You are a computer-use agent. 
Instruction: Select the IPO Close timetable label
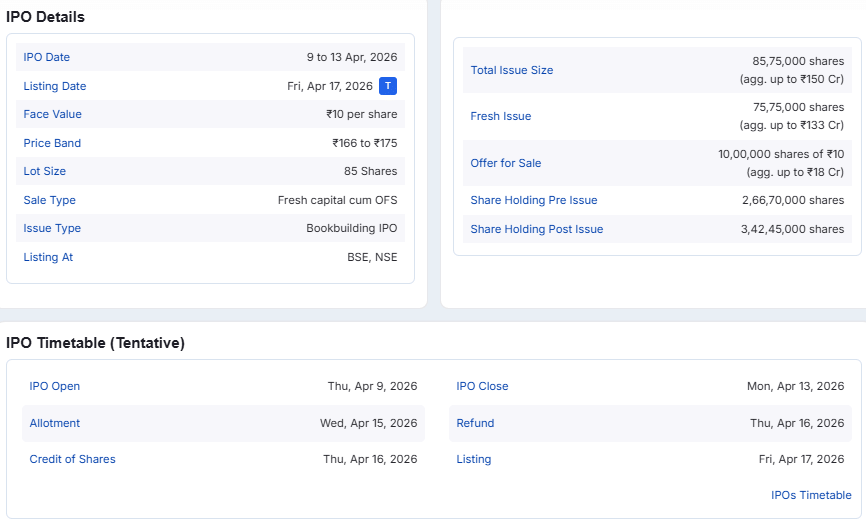(x=483, y=386)
